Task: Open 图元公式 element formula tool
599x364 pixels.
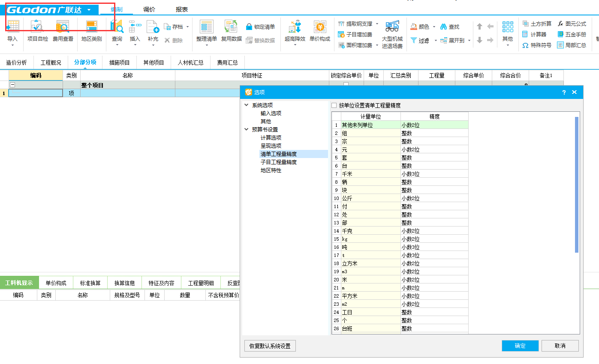Action: [572, 24]
